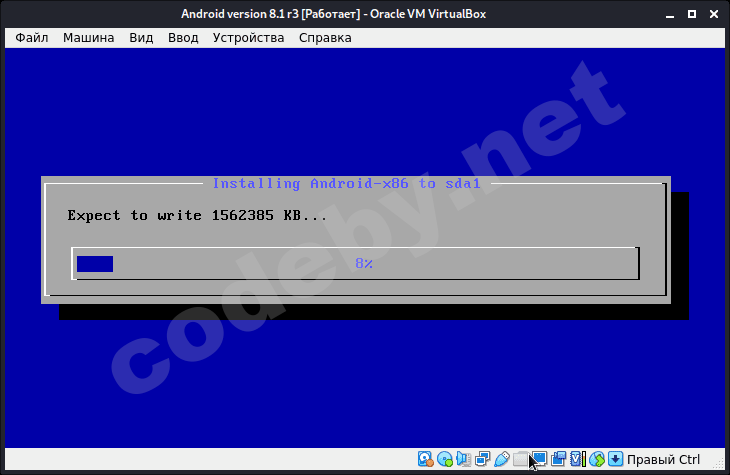Click the hard disk activity status icon
Image resolution: width=730 pixels, height=475 pixels.
point(426,459)
